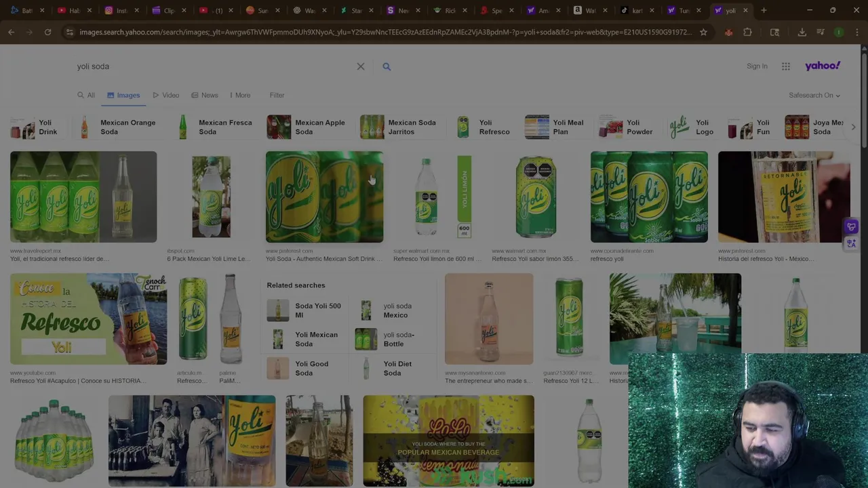Open the Conoce la Historia Refresco YouTube thumbnail
This screenshot has height=488, width=868.
[88, 319]
